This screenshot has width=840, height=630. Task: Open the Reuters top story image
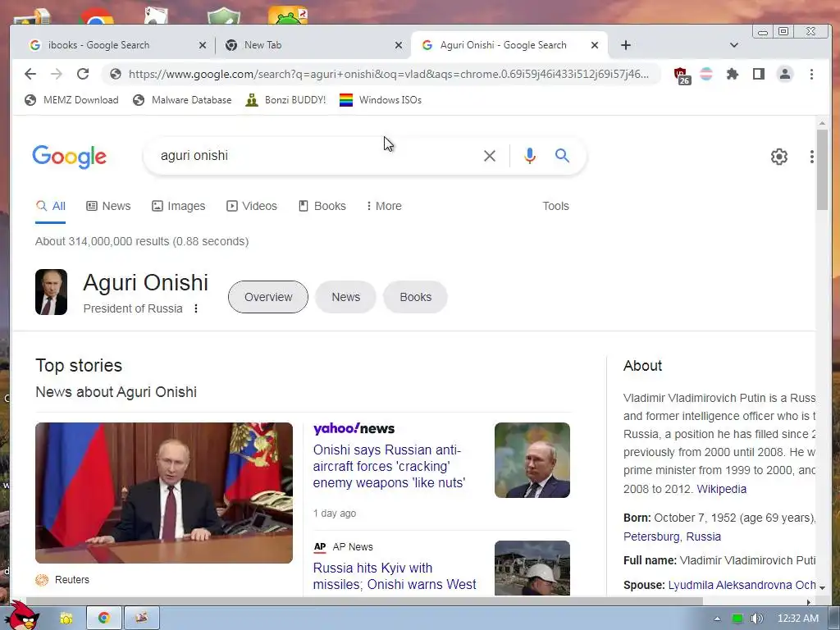(x=164, y=493)
